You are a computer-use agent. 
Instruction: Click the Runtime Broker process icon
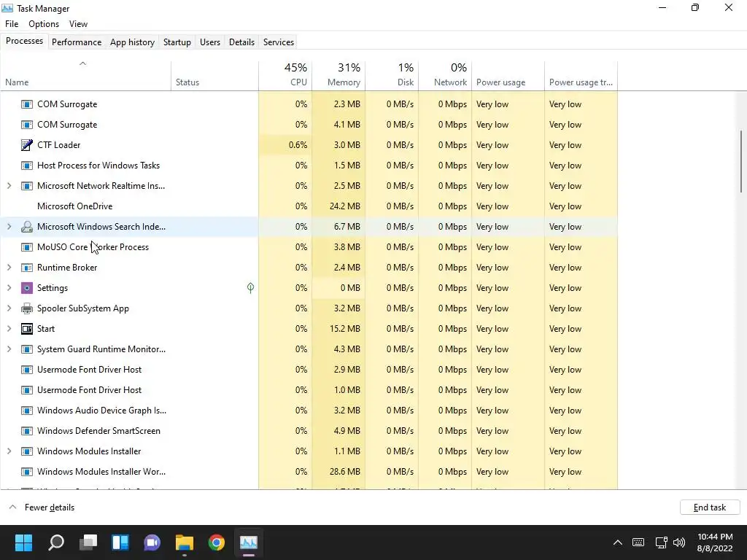(27, 267)
